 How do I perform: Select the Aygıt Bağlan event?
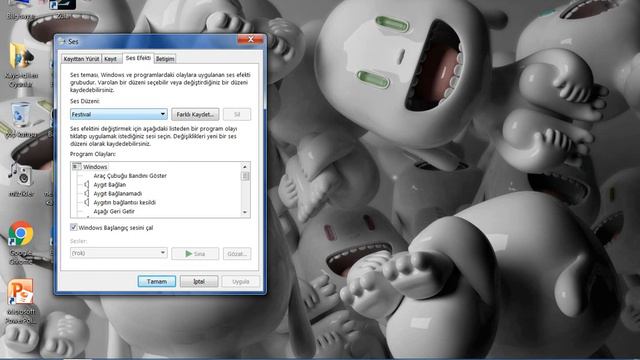point(109,184)
